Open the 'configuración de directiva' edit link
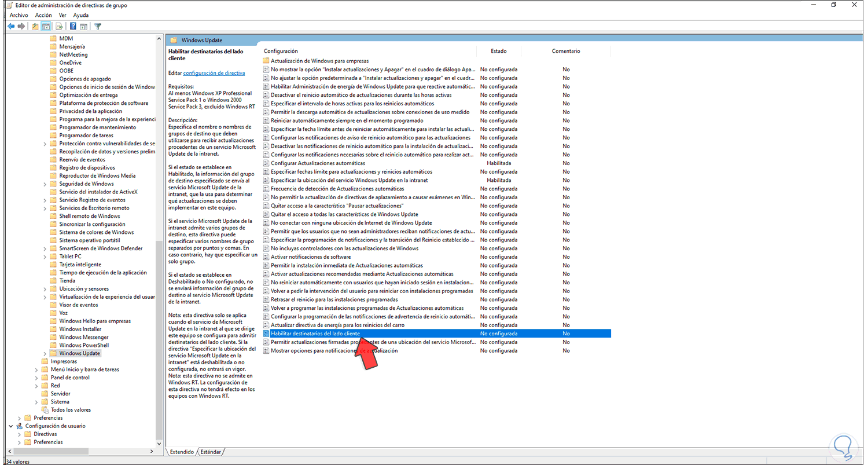The width and height of the screenshot is (868, 465). (x=214, y=73)
